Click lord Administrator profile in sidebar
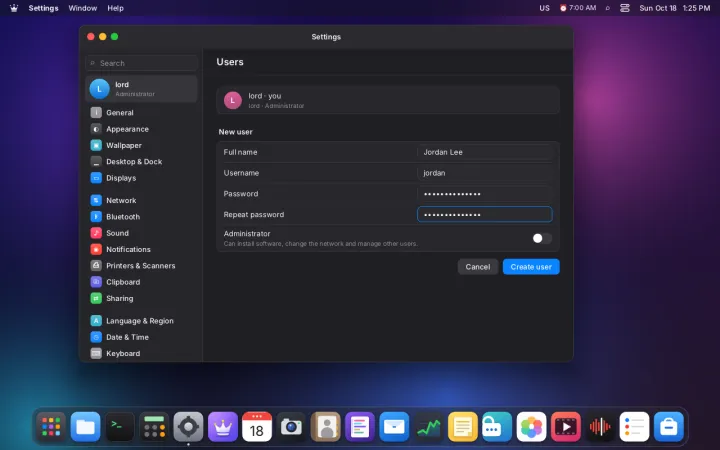 pos(141,89)
